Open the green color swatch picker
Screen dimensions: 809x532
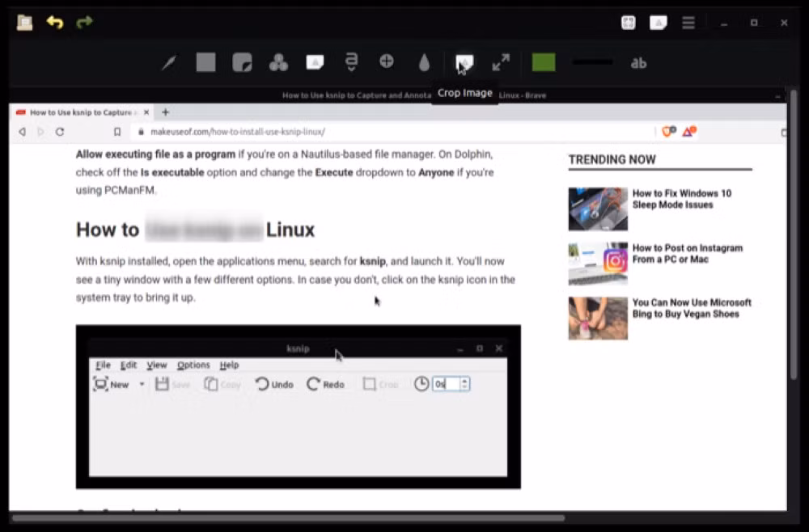pyautogui.click(x=544, y=62)
